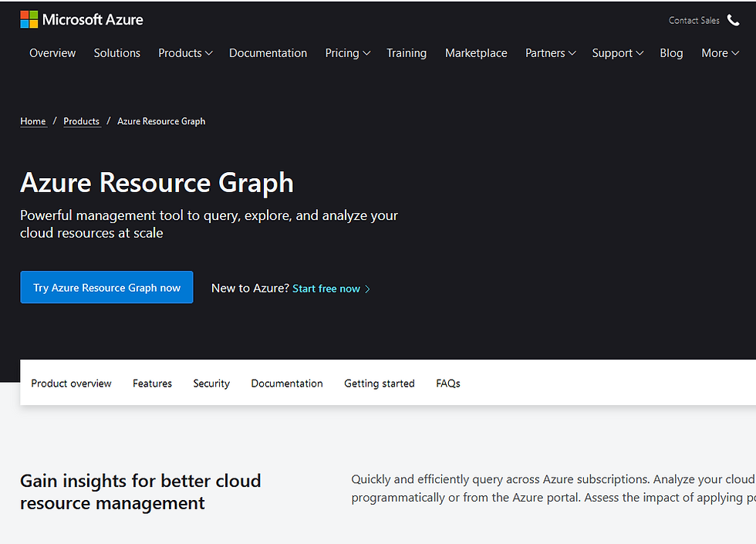Viewport: 756px width, 544px height.
Task: Click the Gain insights for better cloud heading
Action: click(x=140, y=492)
